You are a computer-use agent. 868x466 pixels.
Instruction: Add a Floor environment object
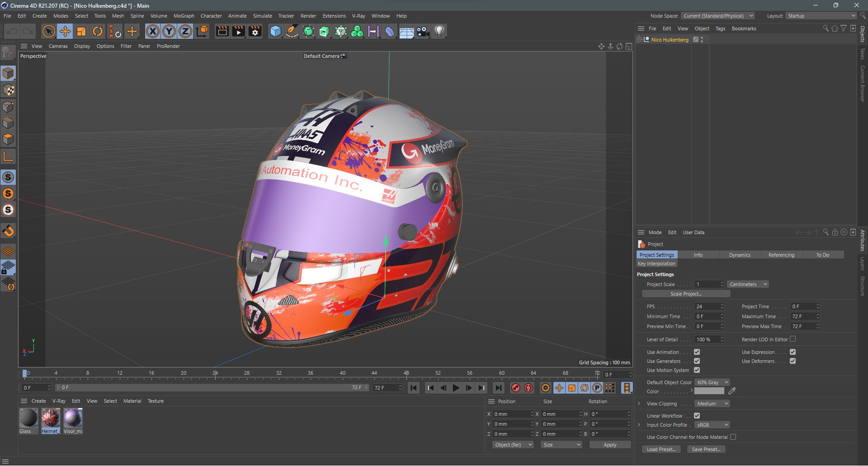pyautogui.click(x=406, y=31)
